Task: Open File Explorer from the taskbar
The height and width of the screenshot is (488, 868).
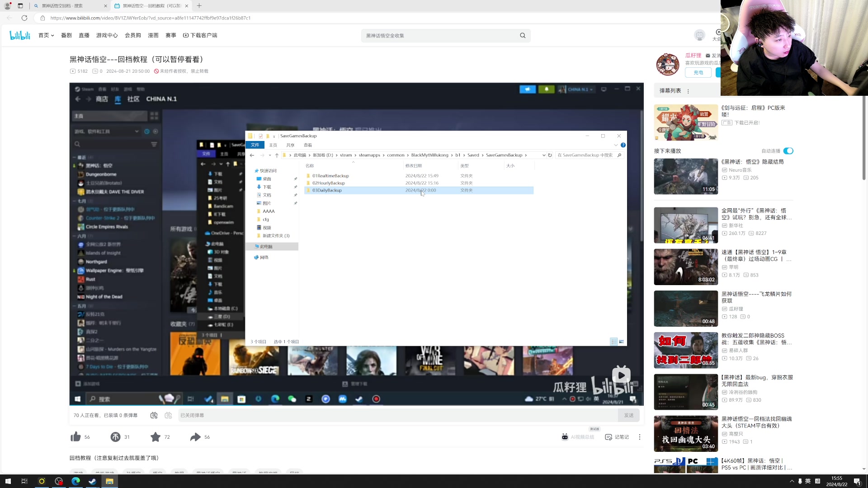Action: pyautogui.click(x=109, y=481)
